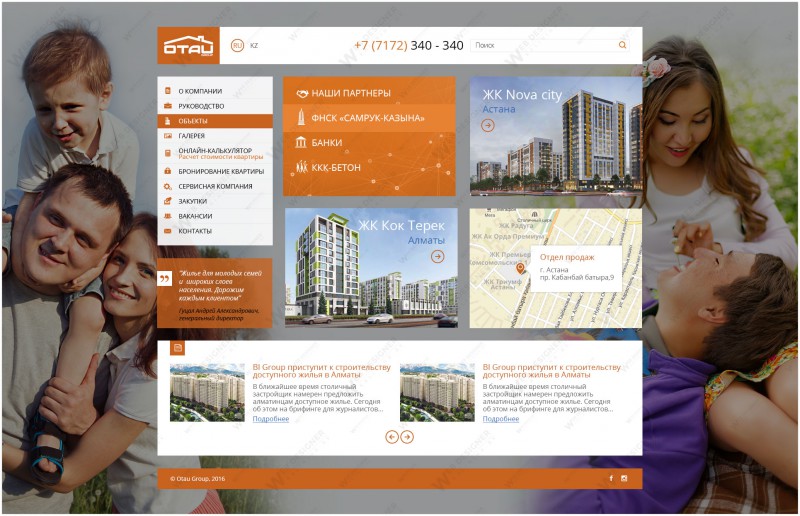
Task: Select Объекты menu item
Action: coord(215,121)
